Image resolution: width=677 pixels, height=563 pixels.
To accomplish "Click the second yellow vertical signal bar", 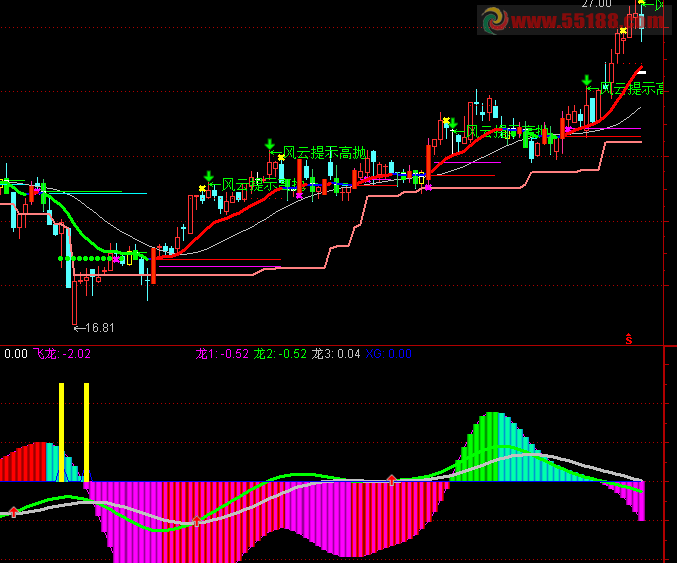I will point(86,432).
